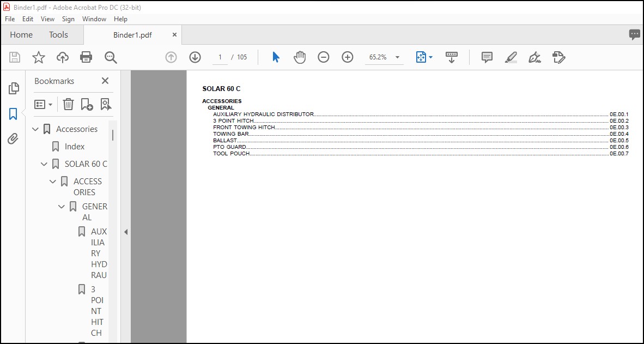Zoom out with minus icon
644x344 pixels.
[324, 57]
